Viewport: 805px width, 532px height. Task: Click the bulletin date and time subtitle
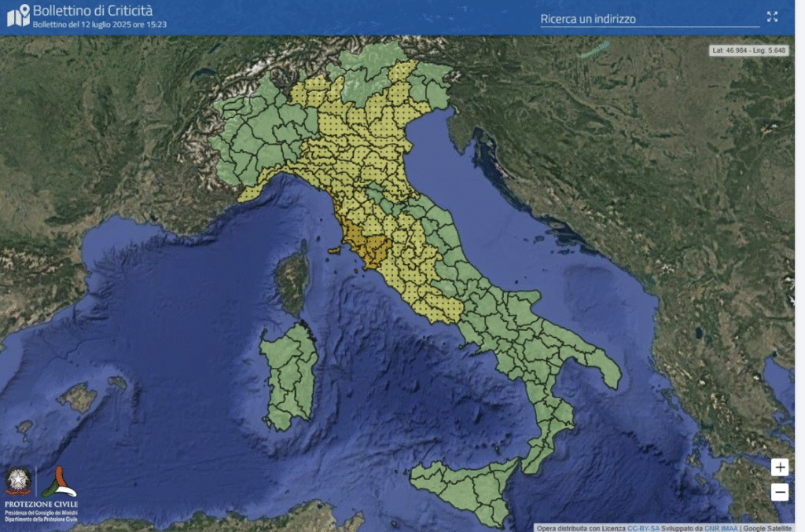(99, 24)
